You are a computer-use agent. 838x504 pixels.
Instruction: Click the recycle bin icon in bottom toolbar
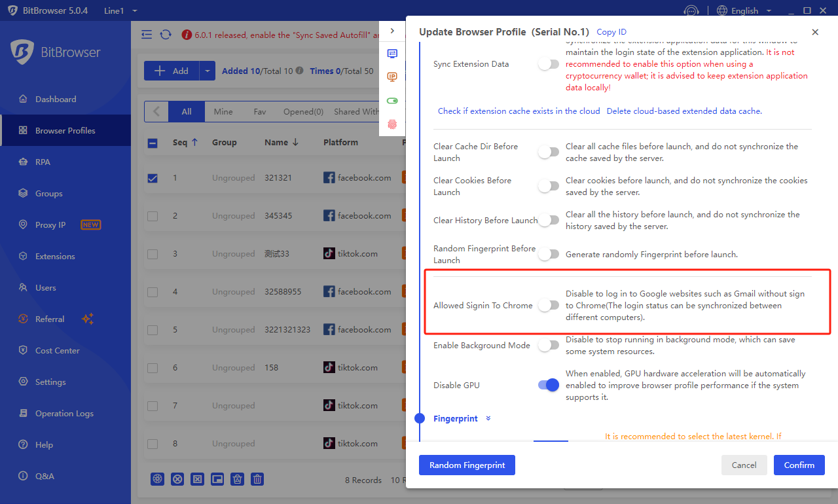[x=238, y=479]
